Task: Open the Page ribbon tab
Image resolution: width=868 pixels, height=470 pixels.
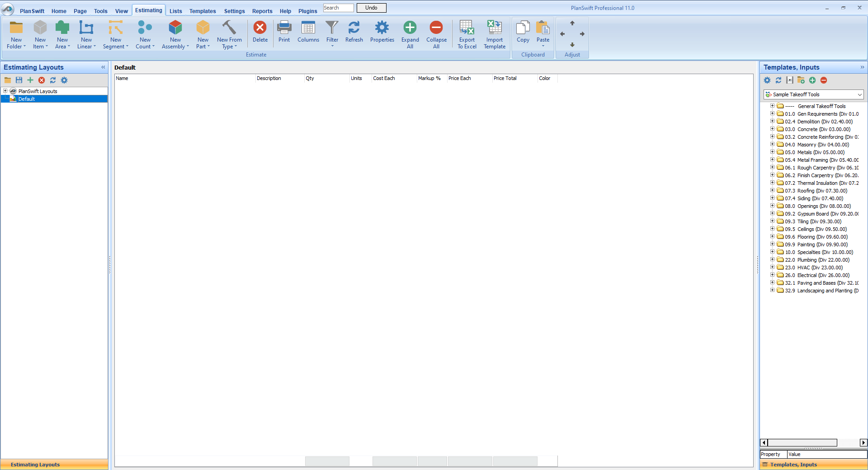Action: [x=80, y=11]
